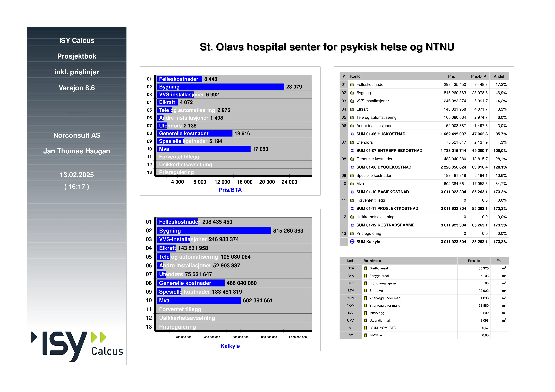The height and width of the screenshot is (392, 555).
Task: Select the '128,1%' Andel value
Action: pos(500,167)
